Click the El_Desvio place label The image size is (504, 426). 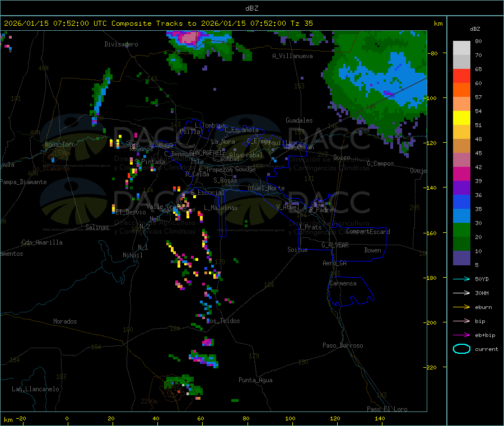(x=130, y=212)
